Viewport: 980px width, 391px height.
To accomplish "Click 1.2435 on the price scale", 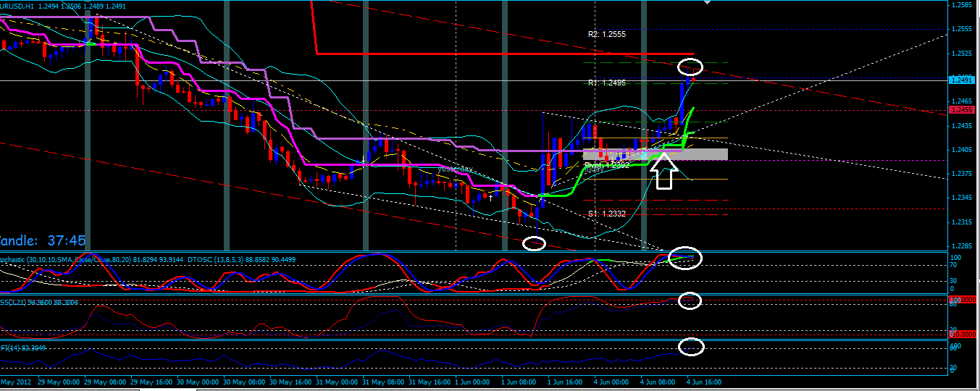I will coord(961,126).
